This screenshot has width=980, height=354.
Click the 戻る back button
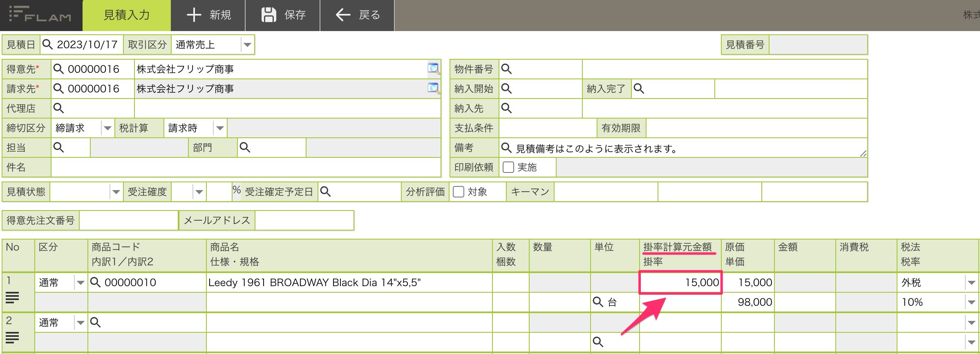pos(357,15)
